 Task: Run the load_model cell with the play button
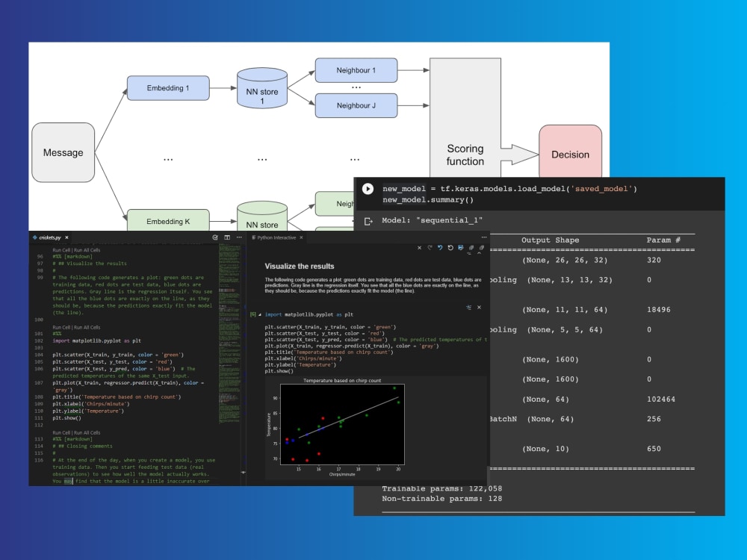point(368,189)
